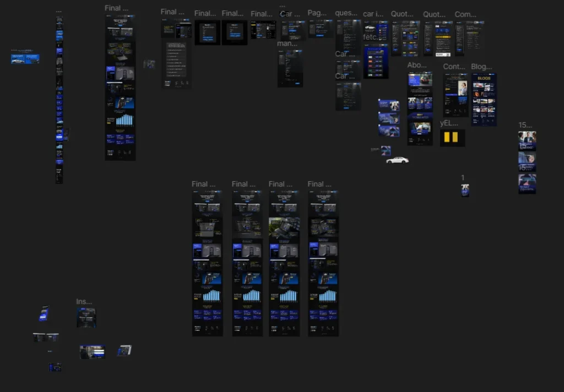The height and width of the screenshot is (392, 564).
Task: Select the tiny frame under label '1'
Action: coord(465,190)
